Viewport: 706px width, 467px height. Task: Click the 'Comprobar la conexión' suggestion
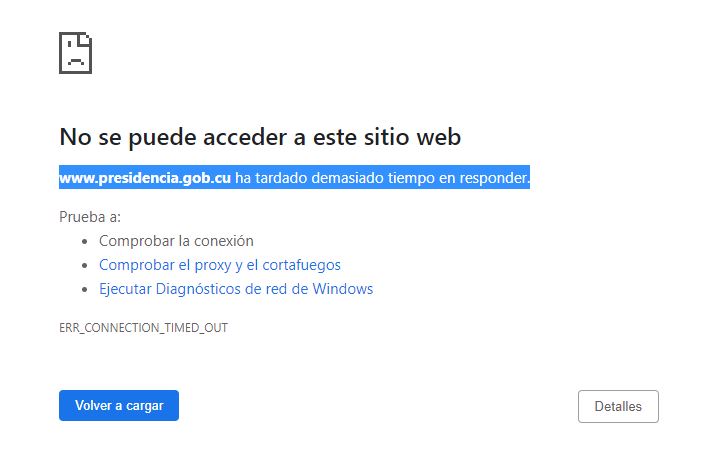pyautogui.click(x=176, y=241)
